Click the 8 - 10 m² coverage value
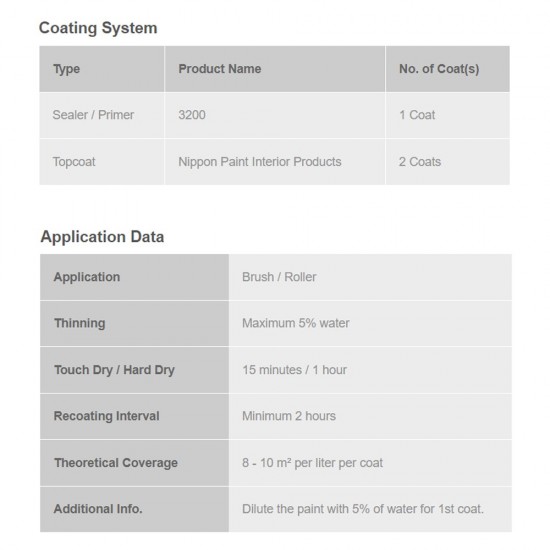Image resolution: width=550 pixels, height=550 pixels. [312, 463]
